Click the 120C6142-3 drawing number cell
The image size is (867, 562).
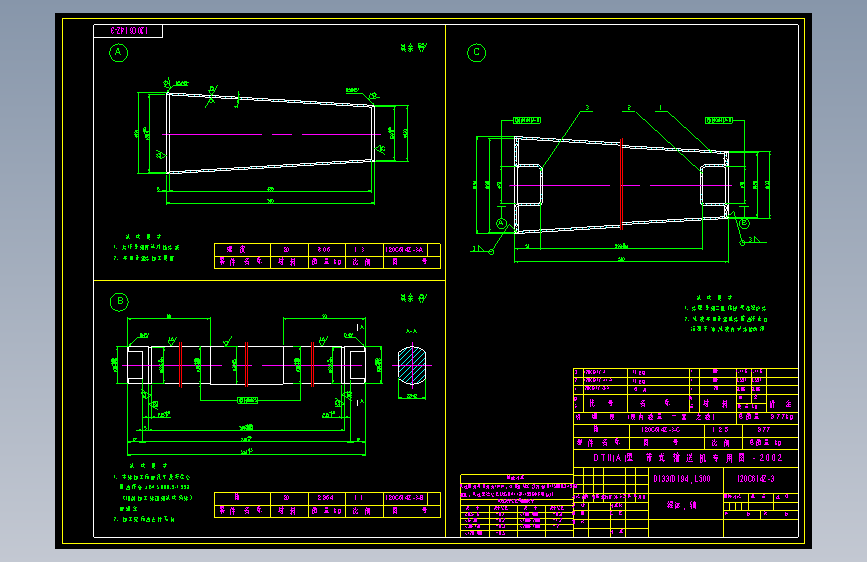point(761,479)
